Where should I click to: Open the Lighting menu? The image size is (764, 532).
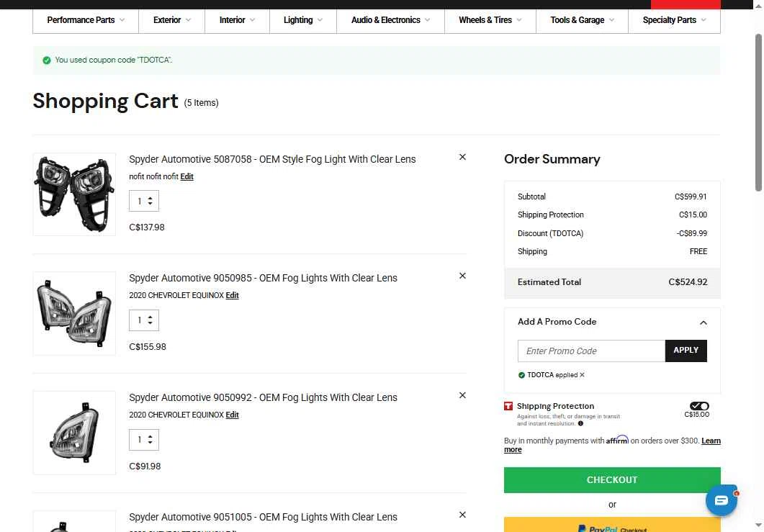pyautogui.click(x=303, y=20)
